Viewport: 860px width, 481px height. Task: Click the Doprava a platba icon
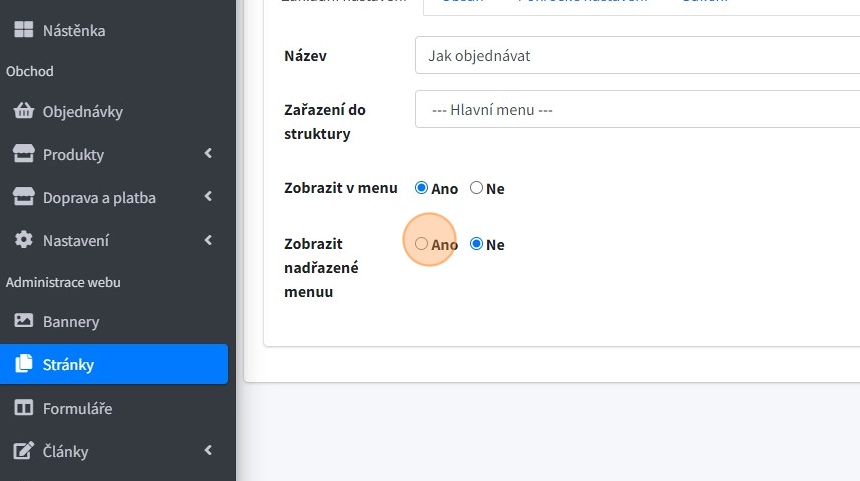click(23, 197)
